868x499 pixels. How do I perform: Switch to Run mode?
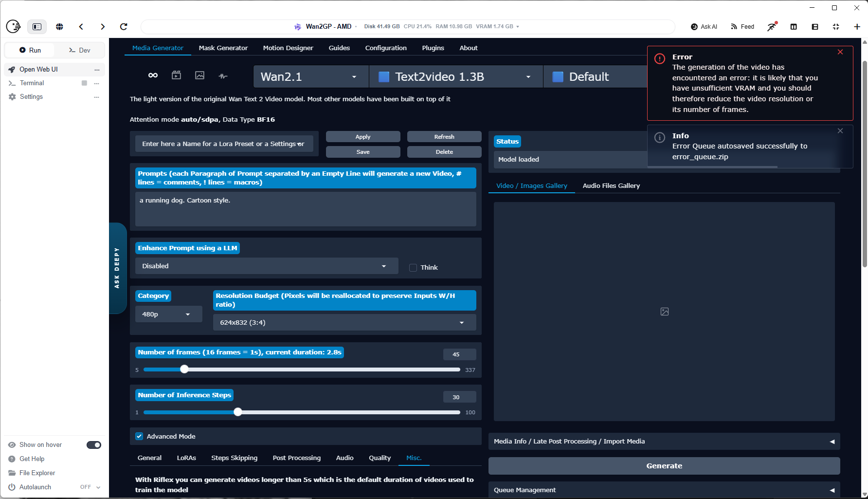(x=30, y=50)
